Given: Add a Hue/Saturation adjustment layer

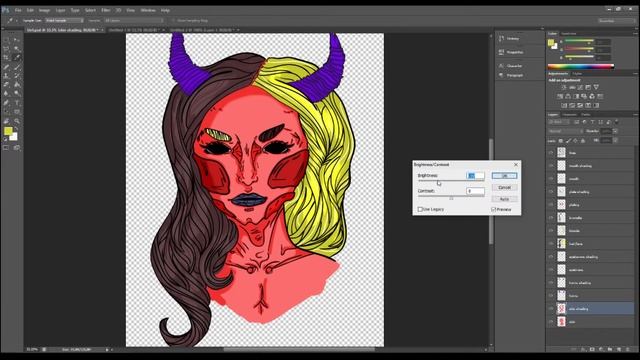Looking at the screenshot, I should (560, 97).
